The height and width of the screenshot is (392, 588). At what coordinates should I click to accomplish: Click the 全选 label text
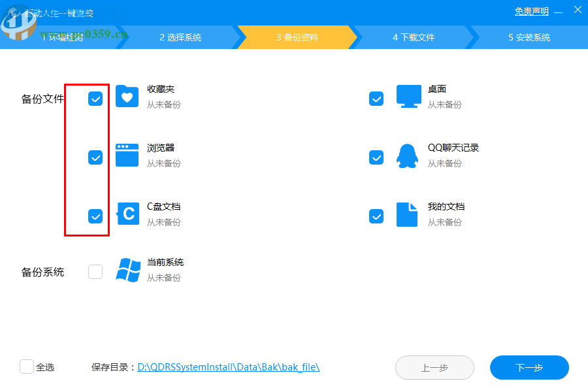click(45, 367)
